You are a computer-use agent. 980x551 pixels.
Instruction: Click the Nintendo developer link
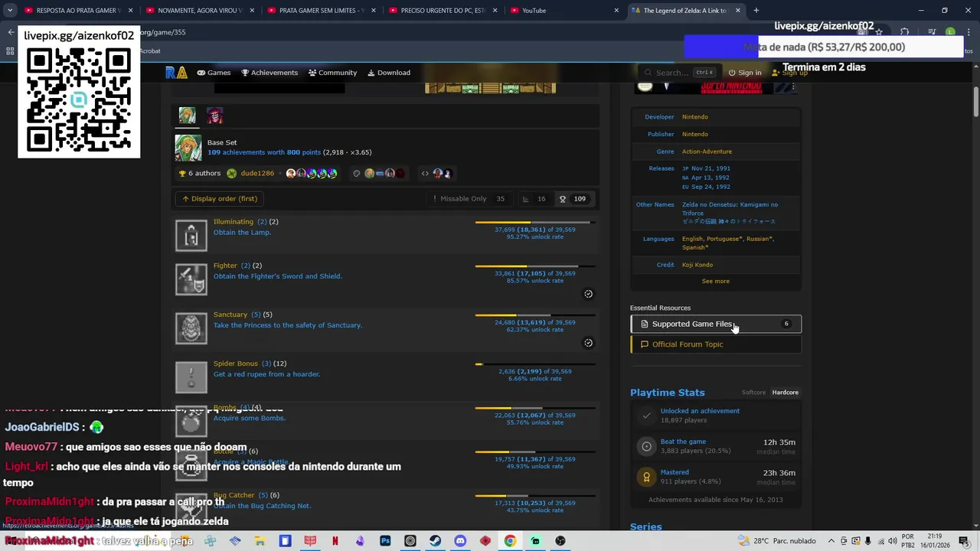pos(695,117)
